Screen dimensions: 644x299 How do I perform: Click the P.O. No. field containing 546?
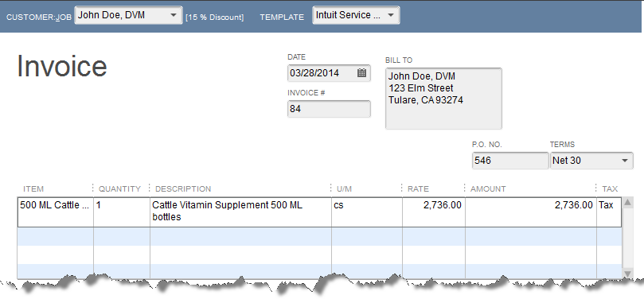(510, 161)
